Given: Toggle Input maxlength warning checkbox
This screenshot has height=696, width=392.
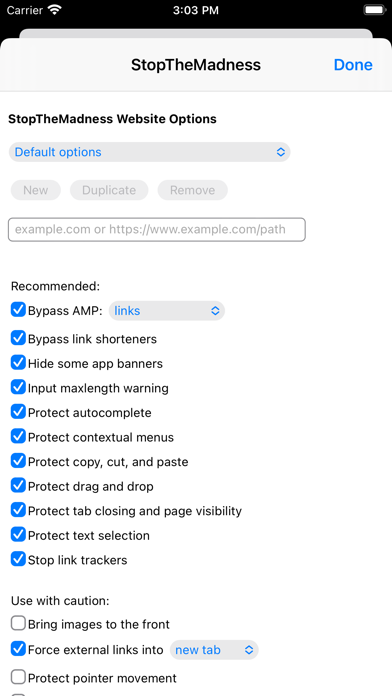Looking at the screenshot, I should 18,388.
